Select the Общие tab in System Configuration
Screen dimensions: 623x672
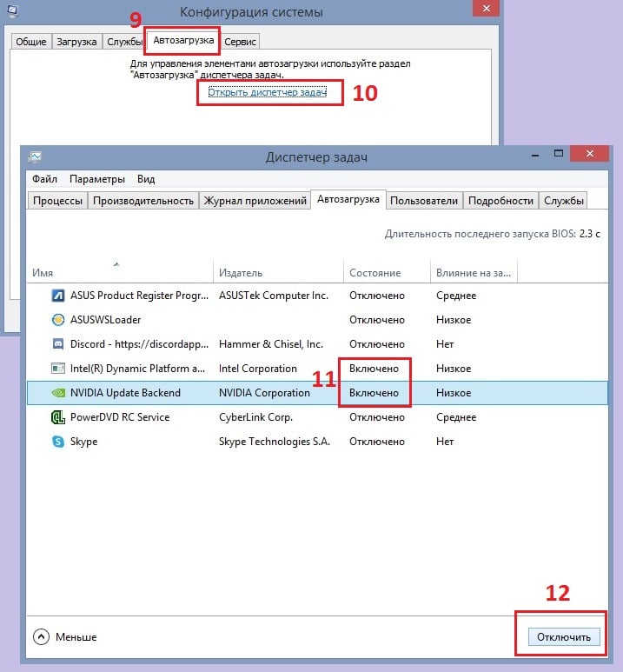(x=31, y=42)
